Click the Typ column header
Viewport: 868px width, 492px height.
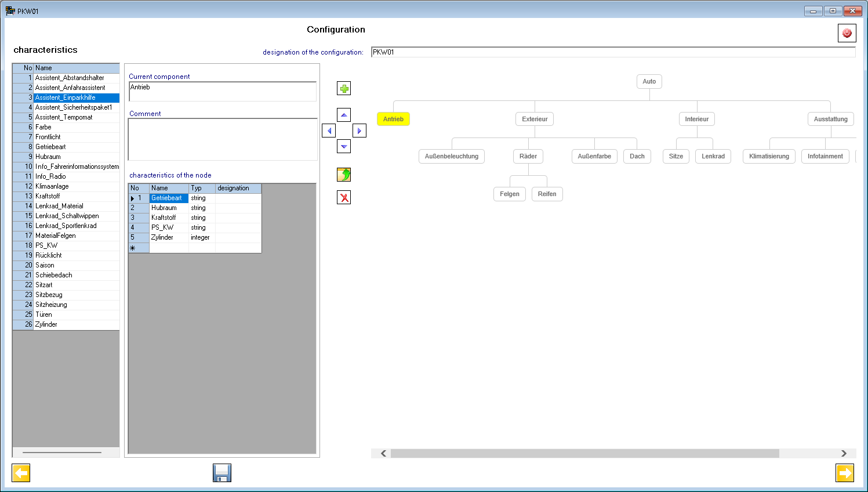pos(201,188)
